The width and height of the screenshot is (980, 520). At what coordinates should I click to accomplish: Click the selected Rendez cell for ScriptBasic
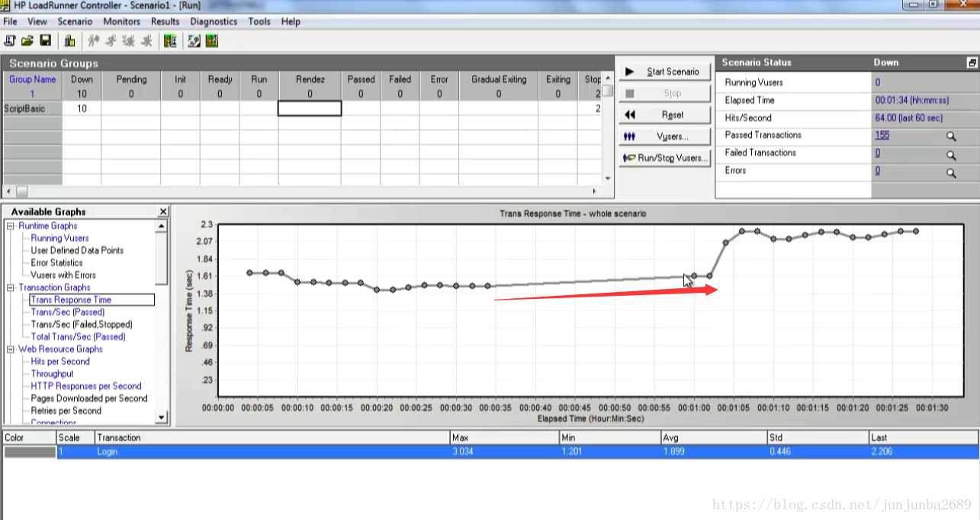310,108
